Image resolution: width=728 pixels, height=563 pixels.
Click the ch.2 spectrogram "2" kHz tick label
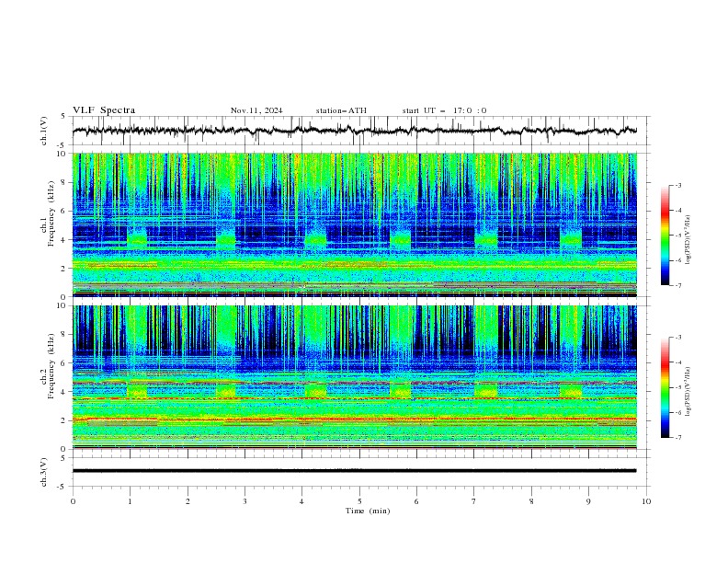(x=65, y=420)
